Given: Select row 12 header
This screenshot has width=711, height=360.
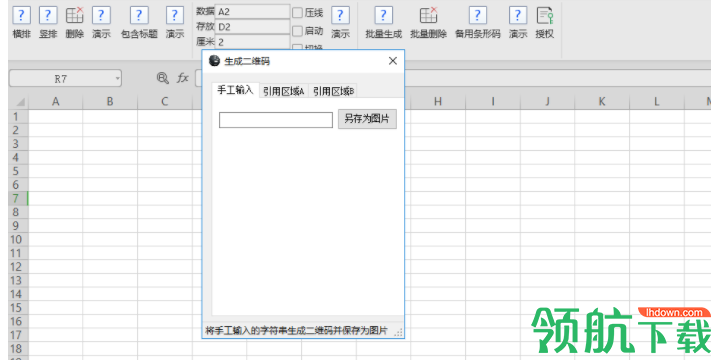Looking at the screenshot, I should (x=18, y=267).
